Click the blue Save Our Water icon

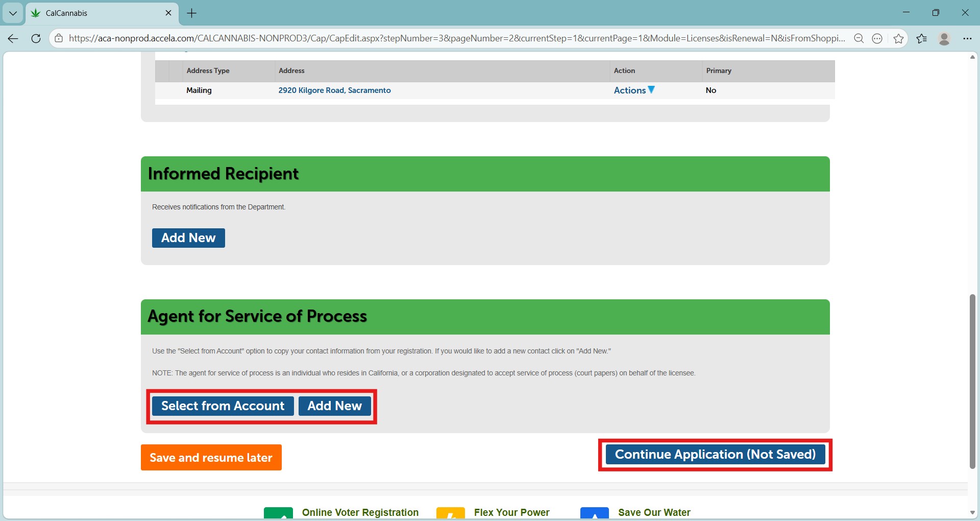[595, 513]
